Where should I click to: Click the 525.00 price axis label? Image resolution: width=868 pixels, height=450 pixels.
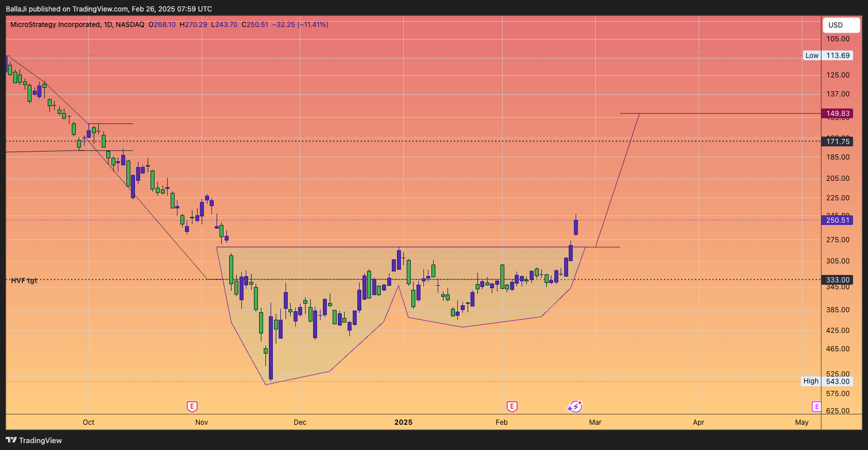coord(838,374)
